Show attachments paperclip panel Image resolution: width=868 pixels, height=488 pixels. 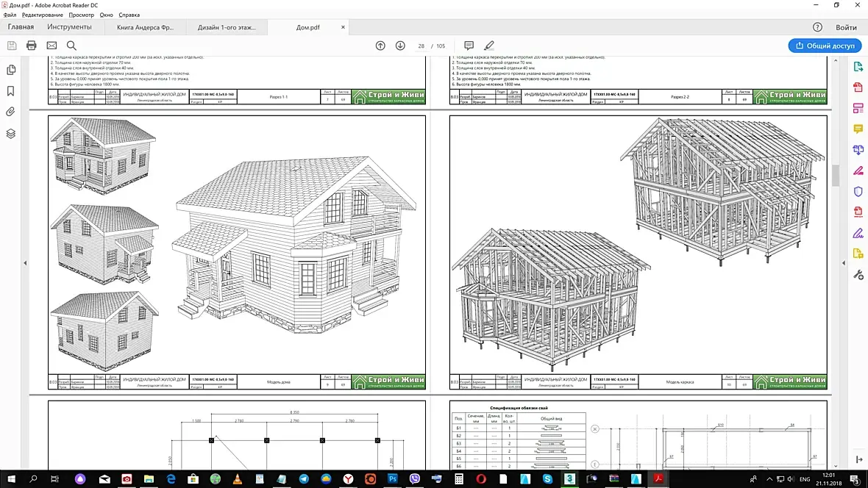pyautogui.click(x=10, y=112)
